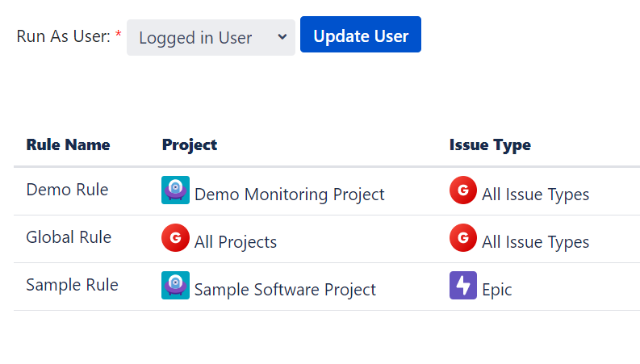Click the Sample Software Project text
This screenshot has height=364, width=640.
(x=285, y=290)
